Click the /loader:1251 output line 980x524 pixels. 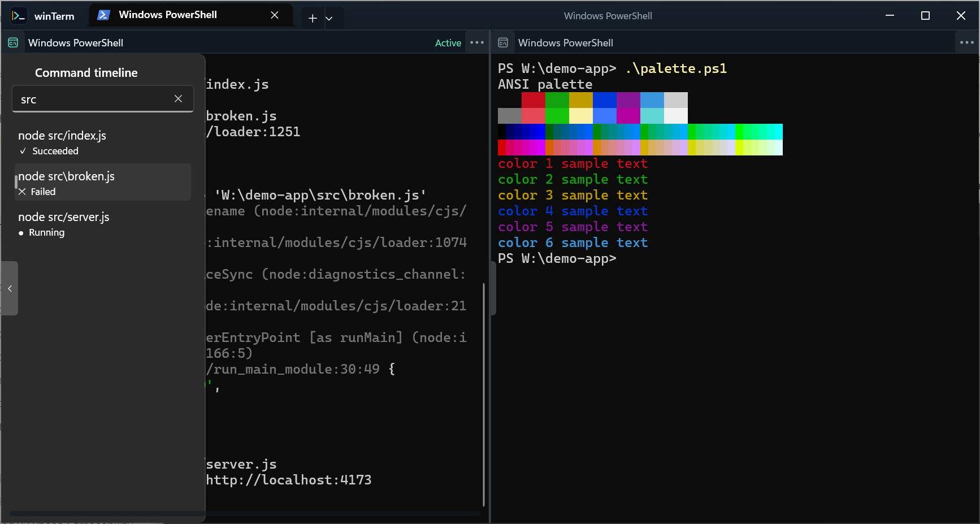pyautogui.click(x=253, y=132)
